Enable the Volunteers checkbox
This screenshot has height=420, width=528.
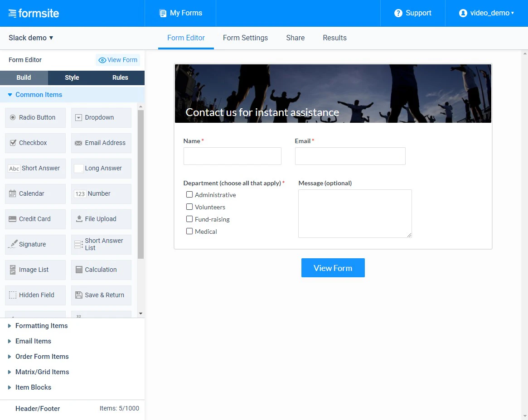click(x=189, y=207)
